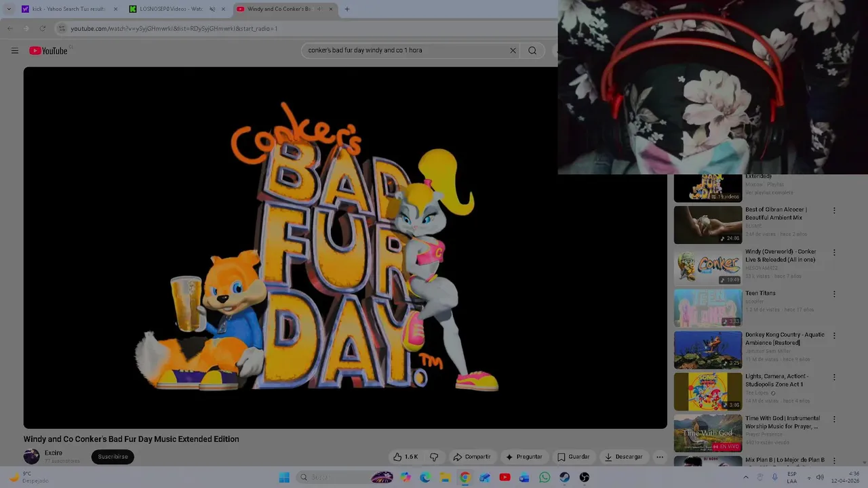Open the Compartir share dialog
This screenshot has height=488, width=868.
coord(471,457)
